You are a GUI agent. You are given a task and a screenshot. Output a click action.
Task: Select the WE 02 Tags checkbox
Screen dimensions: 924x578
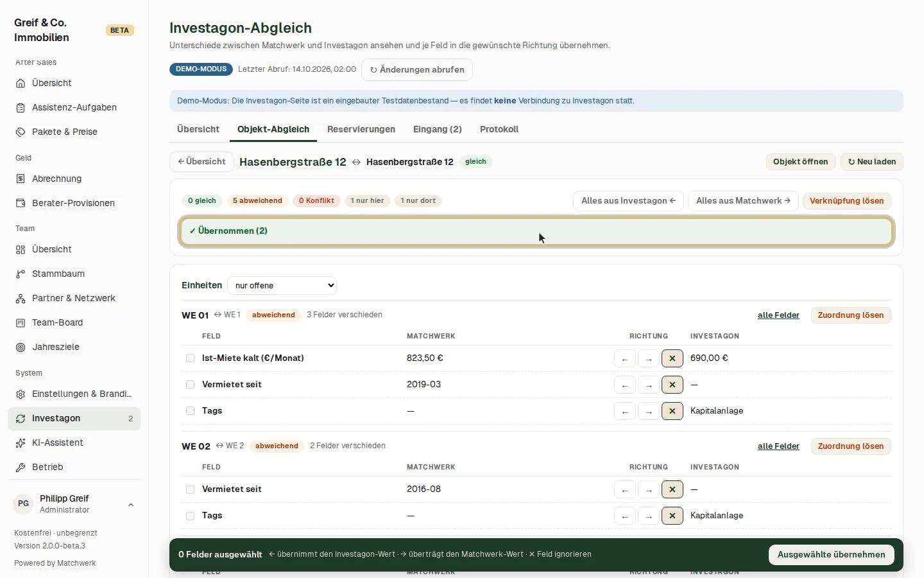pos(190,516)
